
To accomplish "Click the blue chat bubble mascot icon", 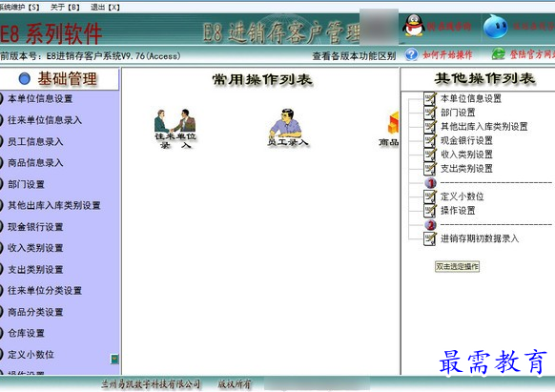I will [x=496, y=27].
